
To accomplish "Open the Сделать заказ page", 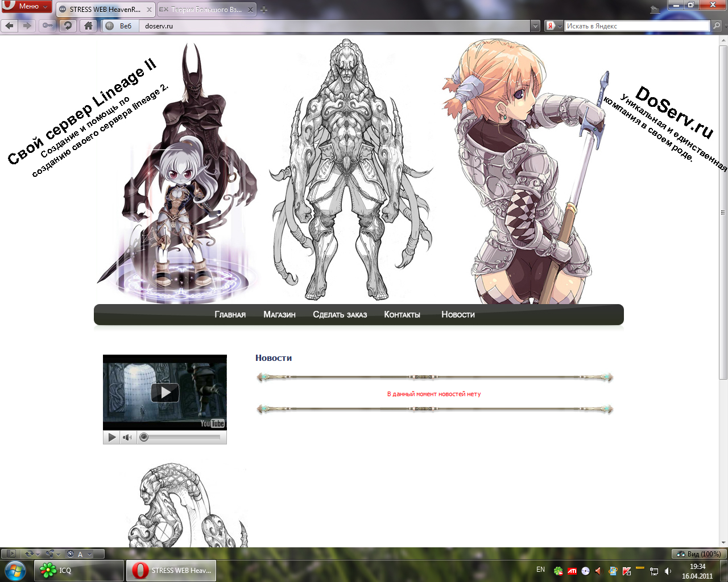I will (340, 314).
